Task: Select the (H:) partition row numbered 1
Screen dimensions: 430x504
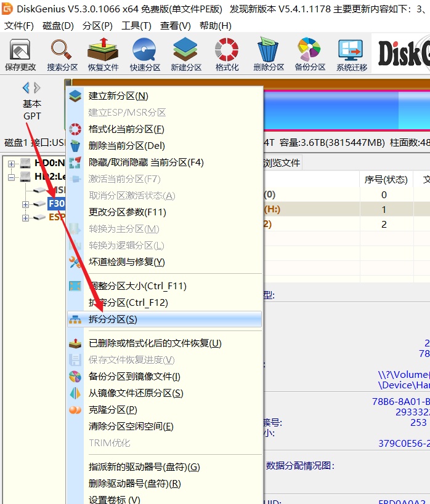Action: click(347, 209)
